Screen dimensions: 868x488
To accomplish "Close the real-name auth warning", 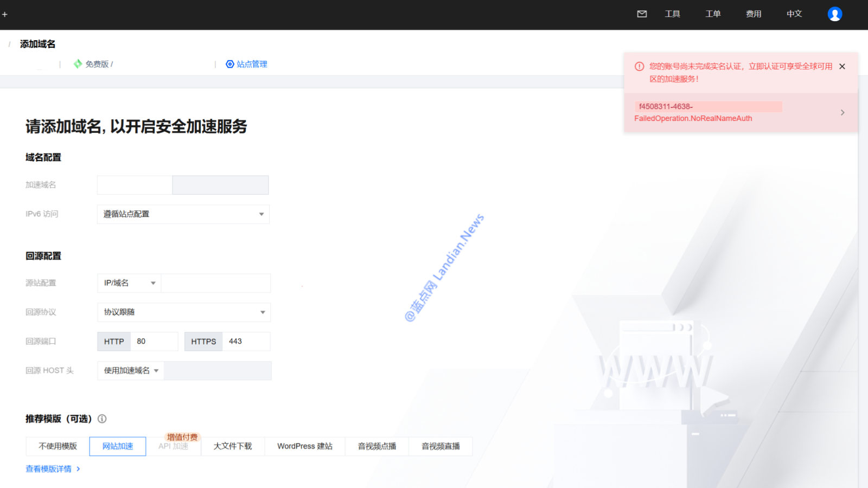I will pyautogui.click(x=842, y=67).
